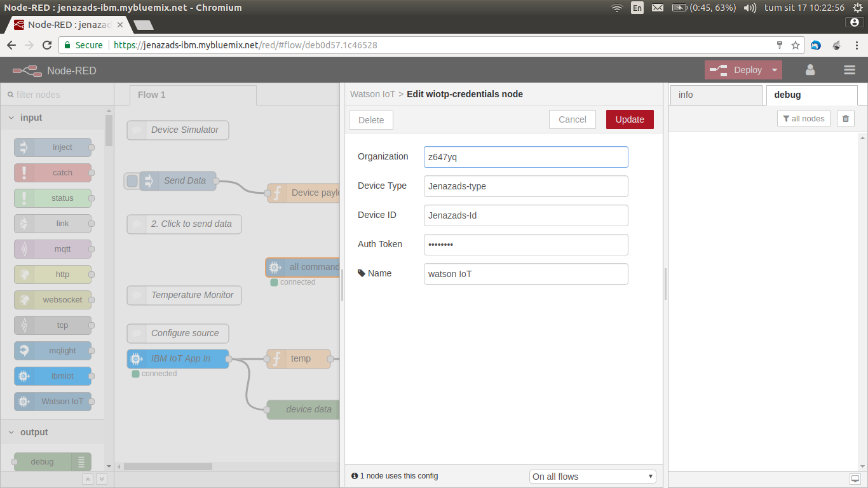
Task: Collapse the input palette category
Action: 52,118
